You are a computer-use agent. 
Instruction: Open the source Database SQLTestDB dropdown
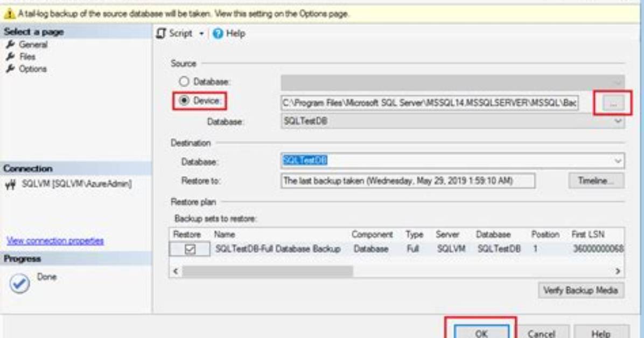(452, 121)
